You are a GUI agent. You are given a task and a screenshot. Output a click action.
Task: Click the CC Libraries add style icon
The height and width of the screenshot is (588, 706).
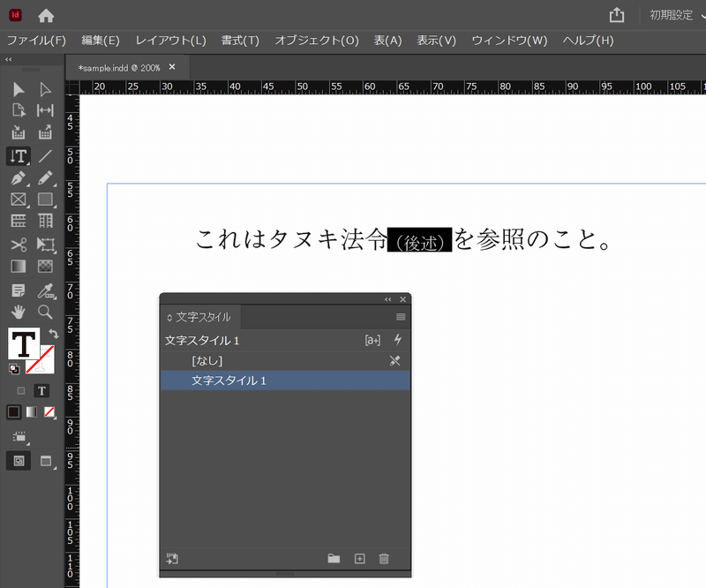coord(172,559)
